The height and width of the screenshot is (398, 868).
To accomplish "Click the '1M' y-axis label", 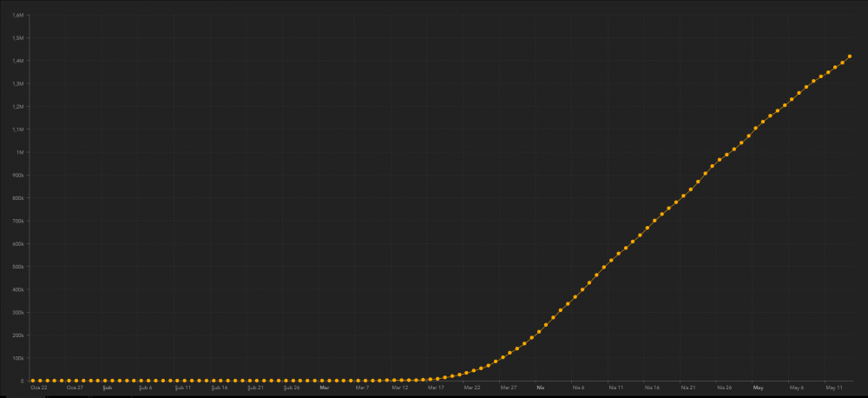I will pyautogui.click(x=20, y=152).
